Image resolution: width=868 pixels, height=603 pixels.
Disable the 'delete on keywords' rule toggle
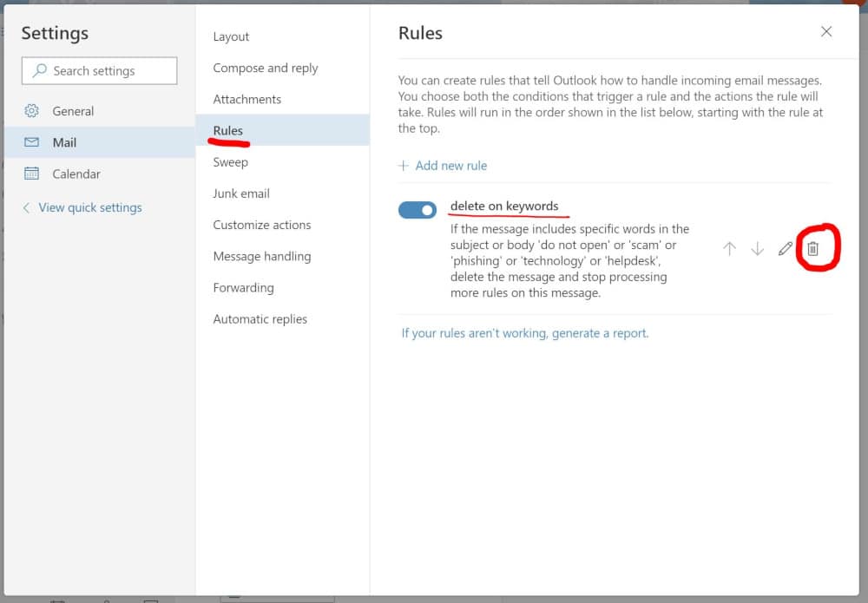point(418,210)
